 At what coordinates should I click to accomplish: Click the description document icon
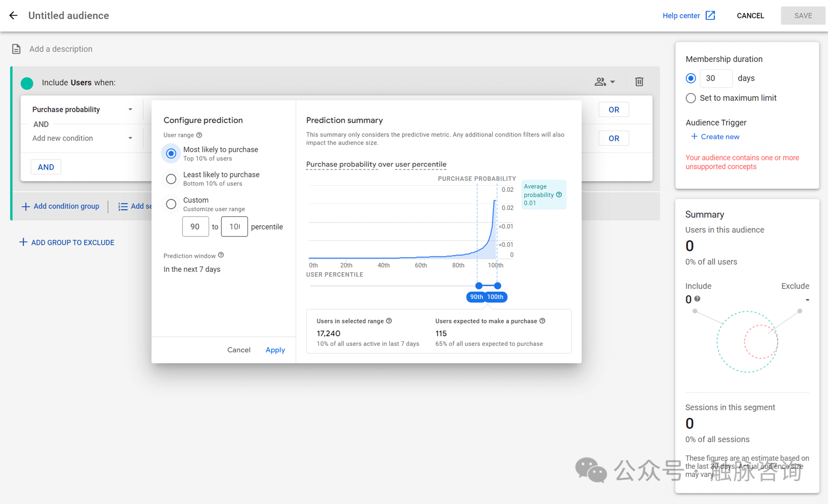click(x=17, y=49)
